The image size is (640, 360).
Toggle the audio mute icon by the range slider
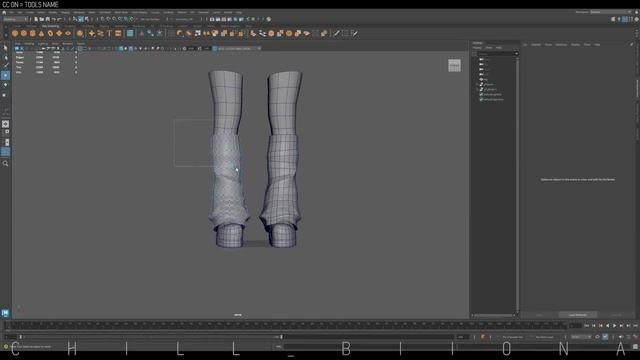pos(621,337)
